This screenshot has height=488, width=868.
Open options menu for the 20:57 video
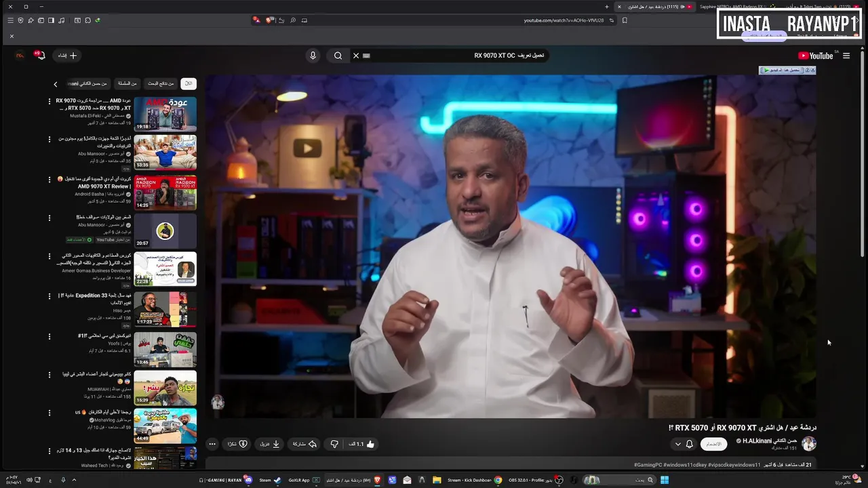tap(49, 218)
